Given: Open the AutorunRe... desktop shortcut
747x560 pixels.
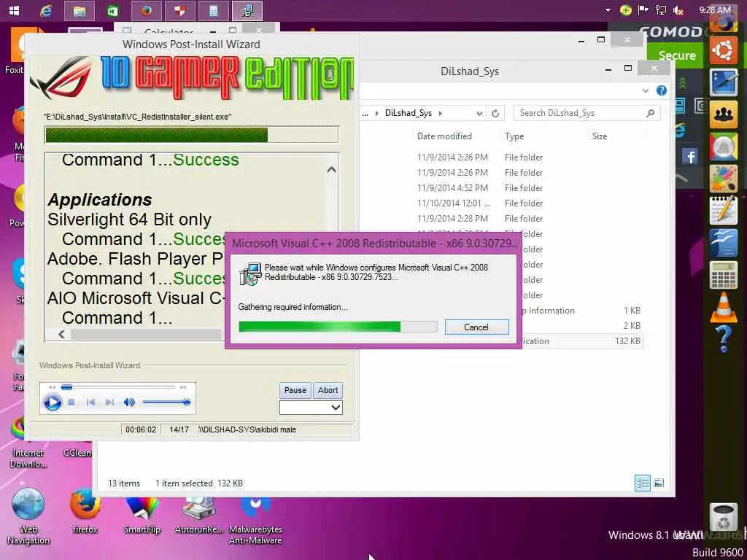Looking at the screenshot, I should pos(199,516).
